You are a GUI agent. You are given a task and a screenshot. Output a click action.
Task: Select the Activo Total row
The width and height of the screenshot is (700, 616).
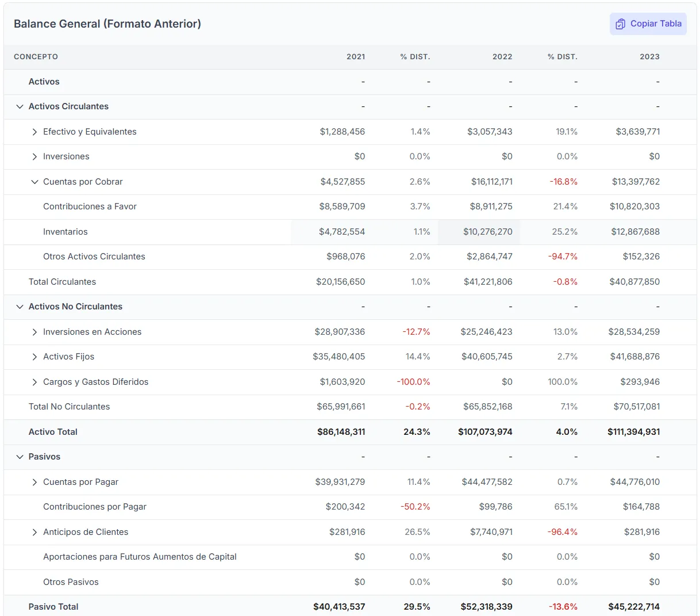(x=53, y=432)
